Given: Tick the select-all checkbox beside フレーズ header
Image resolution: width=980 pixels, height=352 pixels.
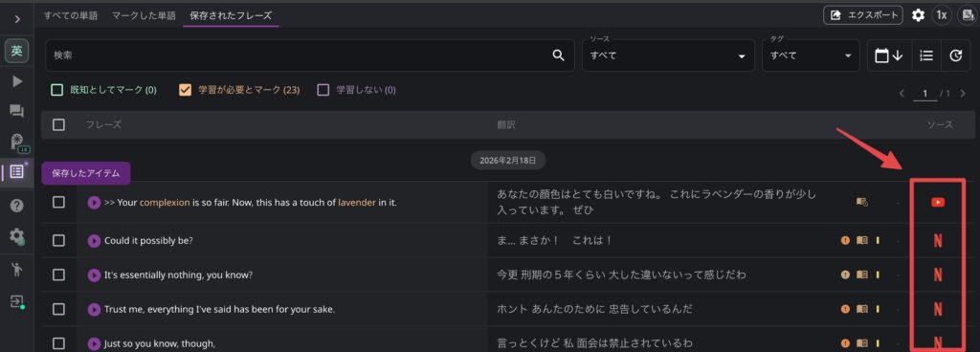Looking at the screenshot, I should [x=58, y=124].
